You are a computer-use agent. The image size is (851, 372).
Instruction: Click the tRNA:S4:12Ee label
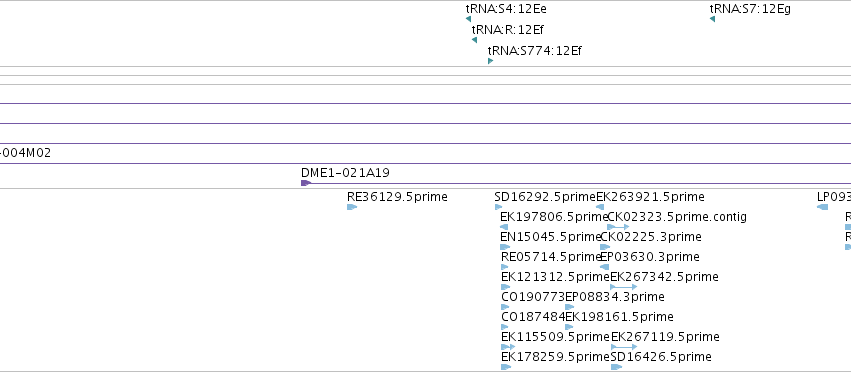click(x=506, y=9)
